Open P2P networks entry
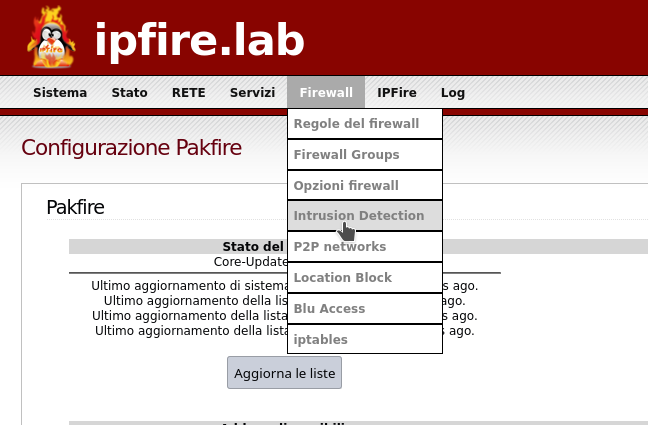Viewport: 648px width, 425px height. pyautogui.click(x=365, y=247)
